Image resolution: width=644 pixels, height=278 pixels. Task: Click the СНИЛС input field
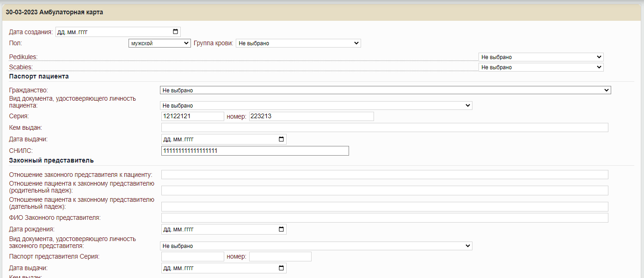click(x=255, y=151)
